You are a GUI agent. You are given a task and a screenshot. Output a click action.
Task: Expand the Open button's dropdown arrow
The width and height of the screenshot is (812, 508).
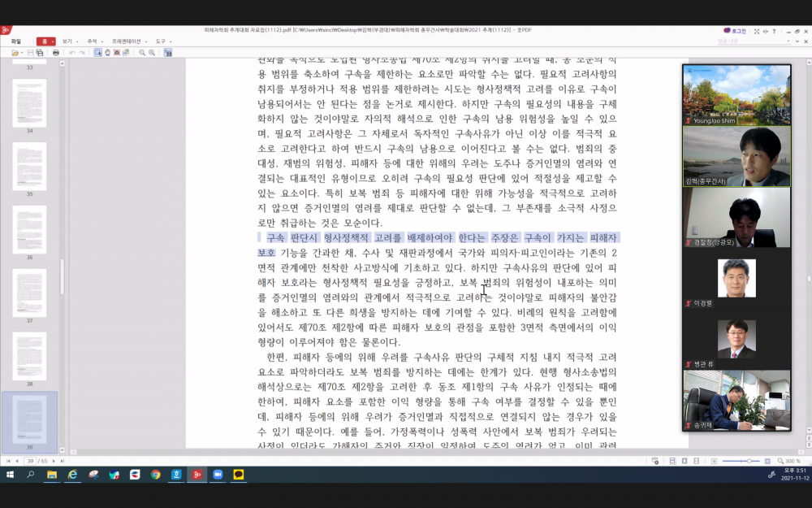point(22,52)
